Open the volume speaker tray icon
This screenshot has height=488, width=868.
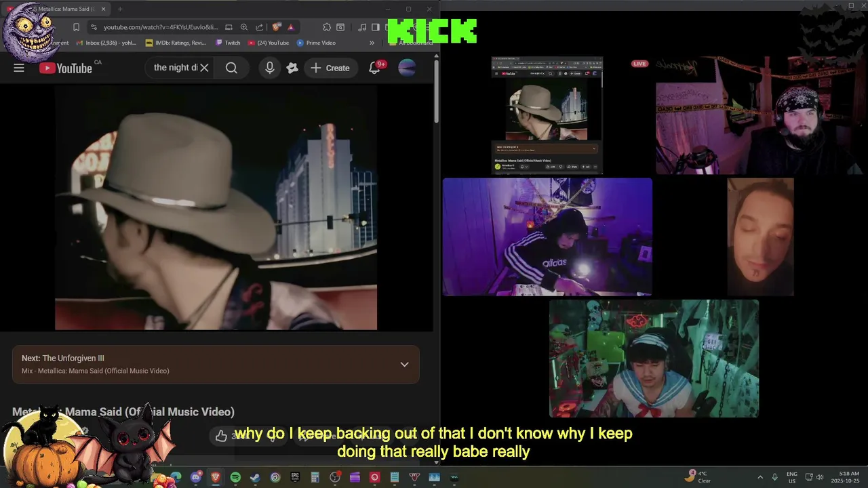(819, 477)
